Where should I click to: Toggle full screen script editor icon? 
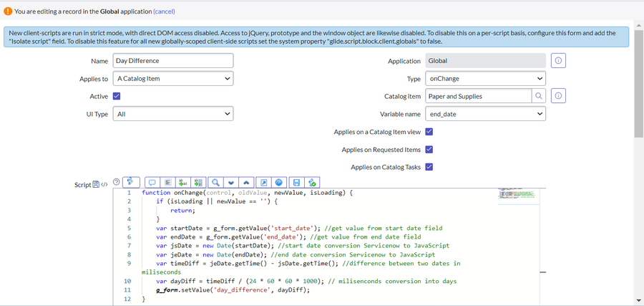pyautogui.click(x=263, y=182)
